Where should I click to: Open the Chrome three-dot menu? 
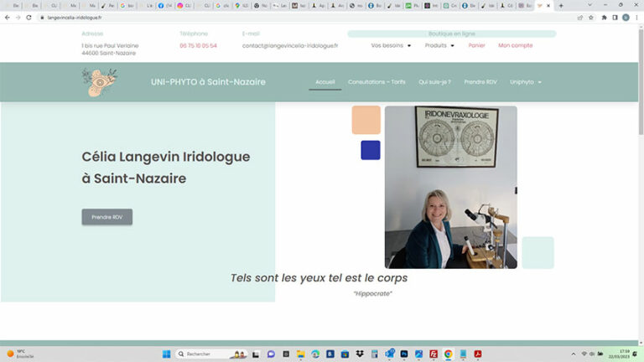pyautogui.click(x=636, y=18)
